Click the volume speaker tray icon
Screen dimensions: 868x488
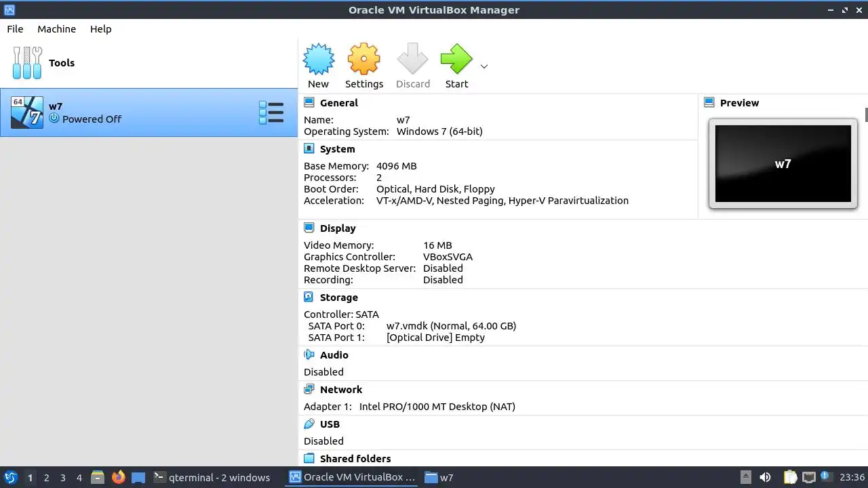point(765,477)
